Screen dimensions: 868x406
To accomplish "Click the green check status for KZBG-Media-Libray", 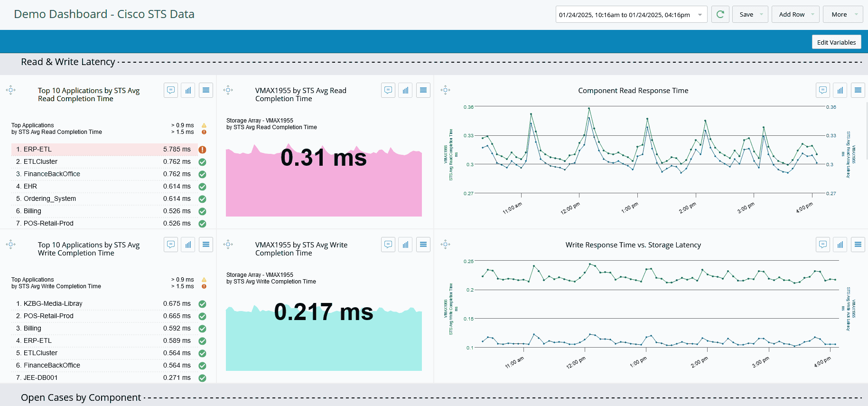I will (x=202, y=304).
